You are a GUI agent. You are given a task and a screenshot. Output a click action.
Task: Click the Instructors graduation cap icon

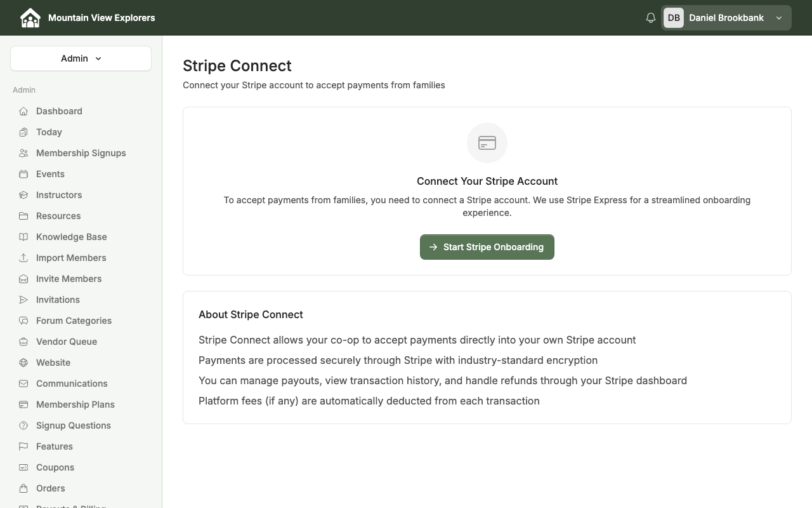23,195
